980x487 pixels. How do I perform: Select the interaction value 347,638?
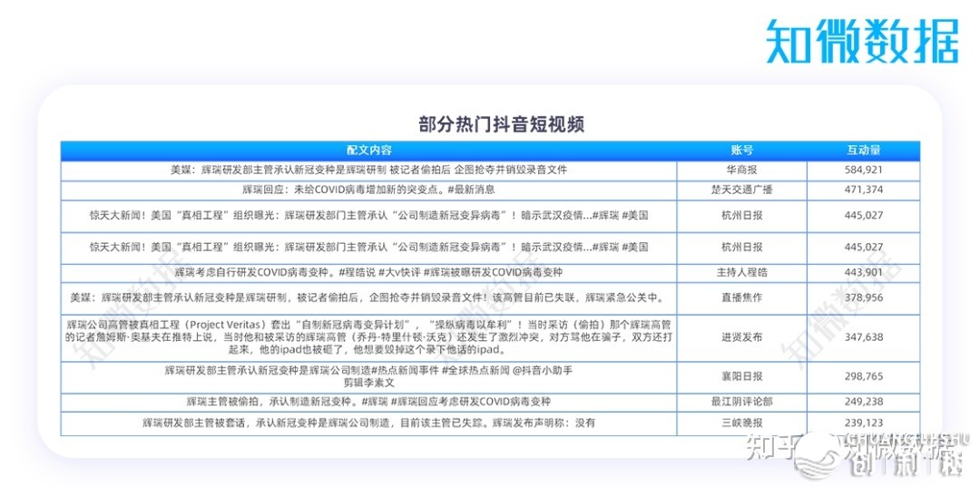click(863, 337)
